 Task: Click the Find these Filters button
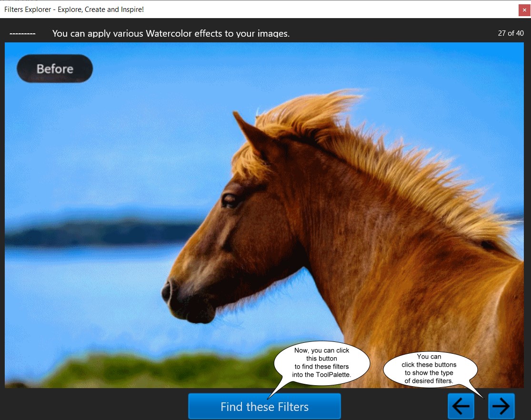[264, 407]
